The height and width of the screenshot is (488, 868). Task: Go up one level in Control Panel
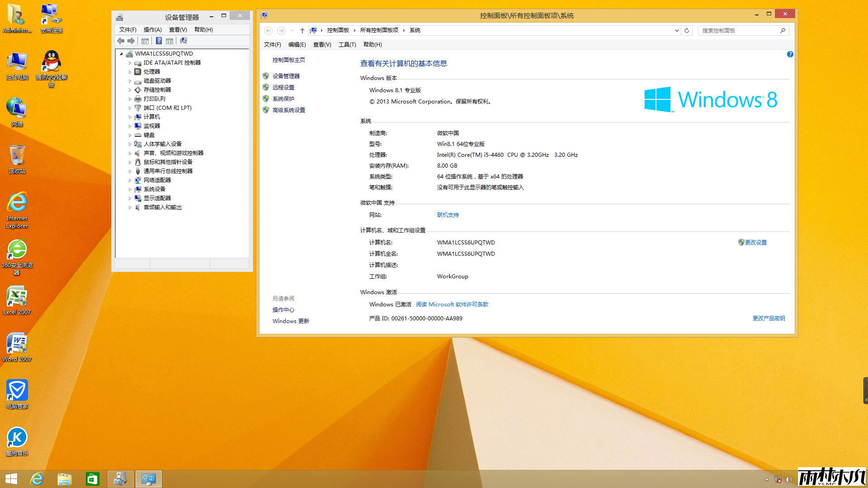click(302, 30)
